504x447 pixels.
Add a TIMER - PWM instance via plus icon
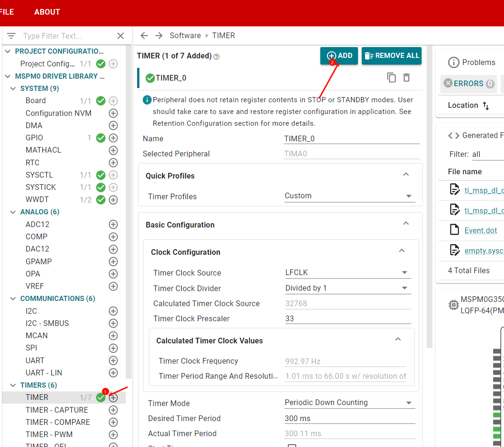coord(113,434)
